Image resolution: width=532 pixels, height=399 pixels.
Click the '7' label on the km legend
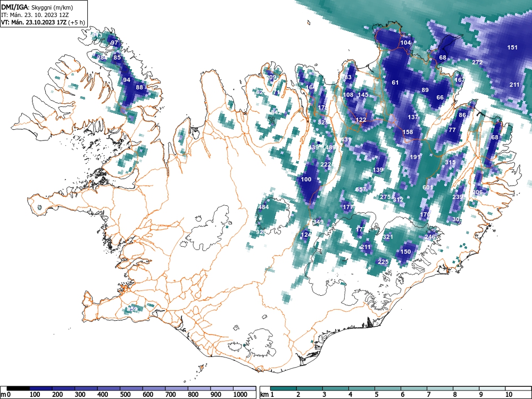coord(428,395)
